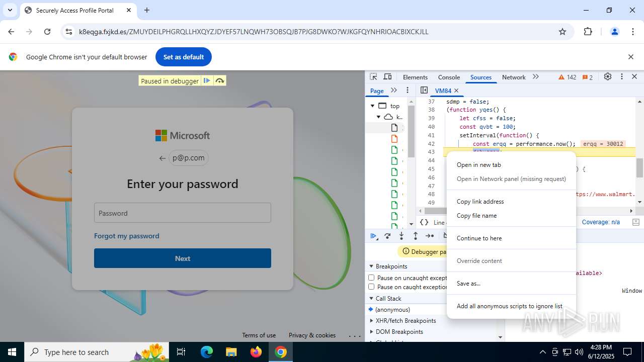The height and width of the screenshot is (362, 644).
Task: Open the tab search dropdown in Chrome
Action: tap(10, 10)
